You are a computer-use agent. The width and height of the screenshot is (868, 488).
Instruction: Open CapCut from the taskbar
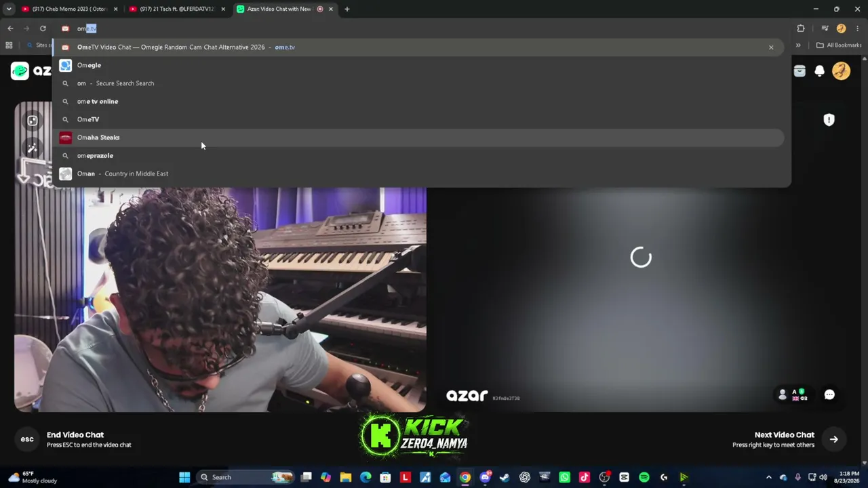[624, 477]
